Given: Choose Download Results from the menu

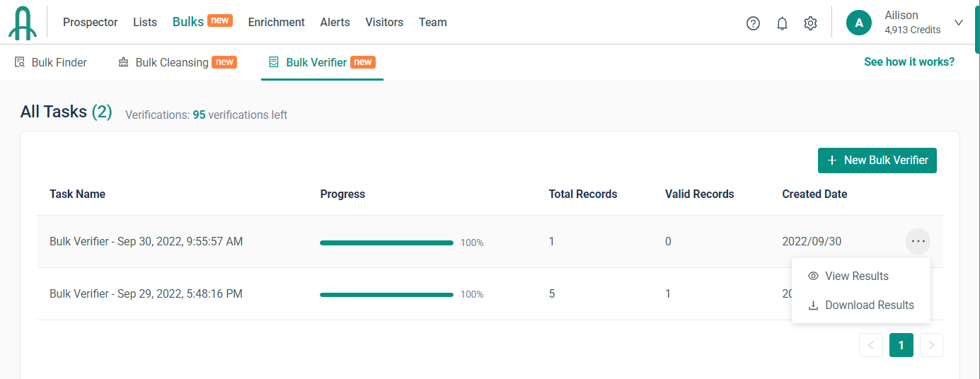Looking at the screenshot, I should click(x=869, y=305).
